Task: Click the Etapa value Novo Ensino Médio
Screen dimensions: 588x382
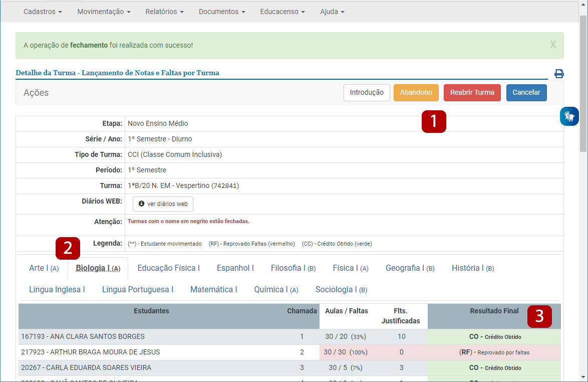Action: tap(158, 123)
